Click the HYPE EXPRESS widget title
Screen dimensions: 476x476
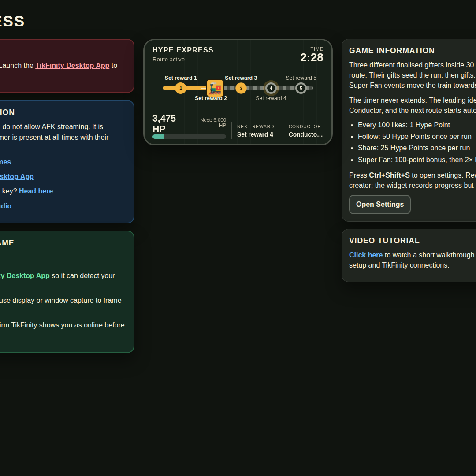pyautogui.click(x=183, y=50)
